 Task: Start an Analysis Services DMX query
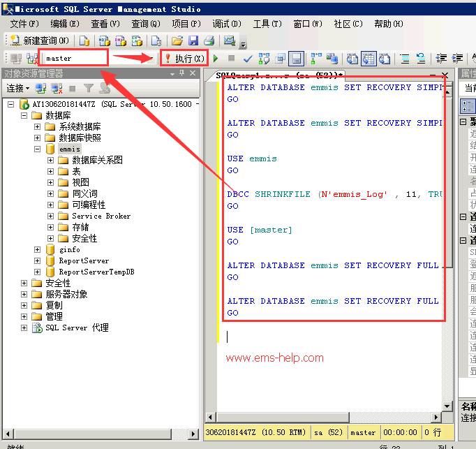[121, 41]
